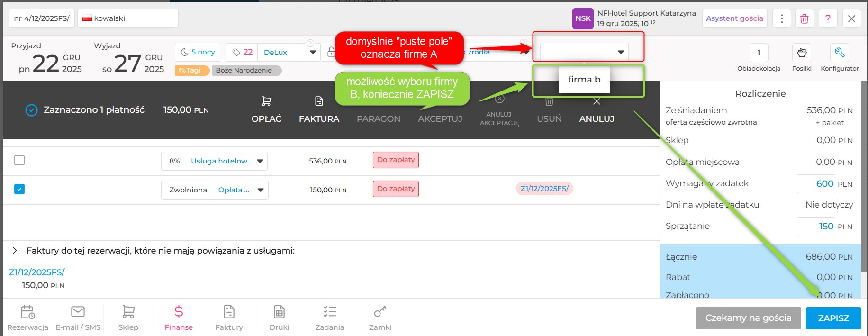The image size is (868, 336).
Task: Click the room 22 tag
Action: coord(242,52)
